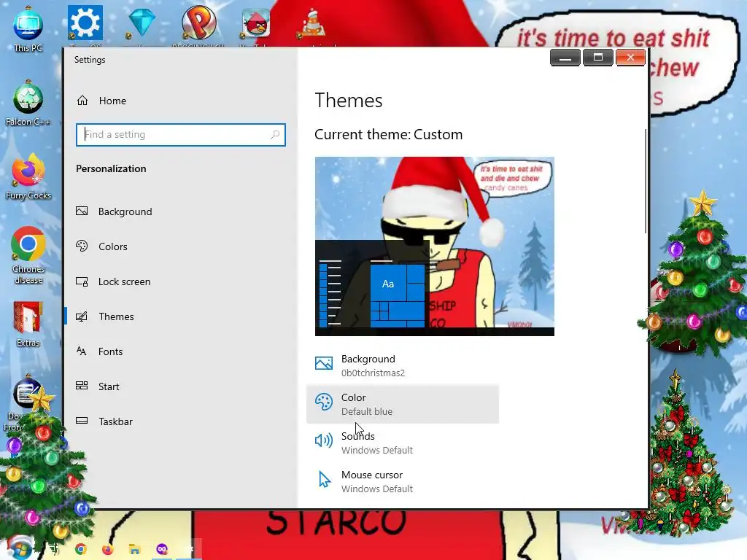
Task: Click the Fonts icon in sidebar
Action: click(x=82, y=351)
